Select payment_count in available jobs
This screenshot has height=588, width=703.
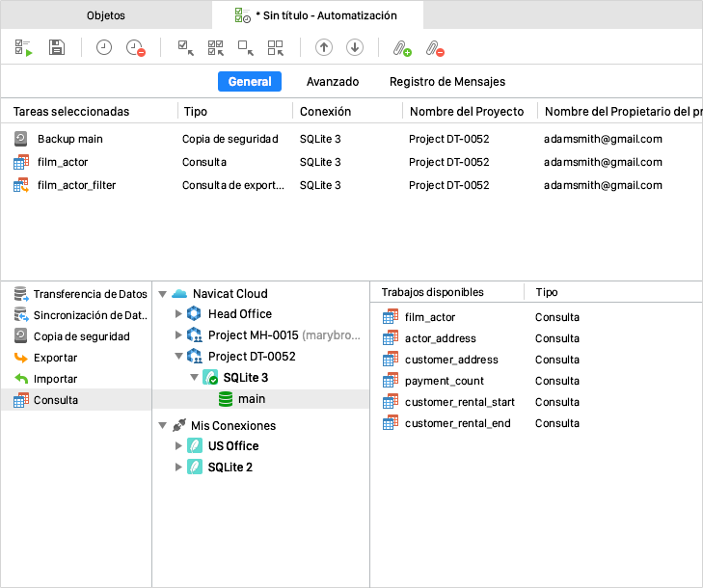coord(536,381)
